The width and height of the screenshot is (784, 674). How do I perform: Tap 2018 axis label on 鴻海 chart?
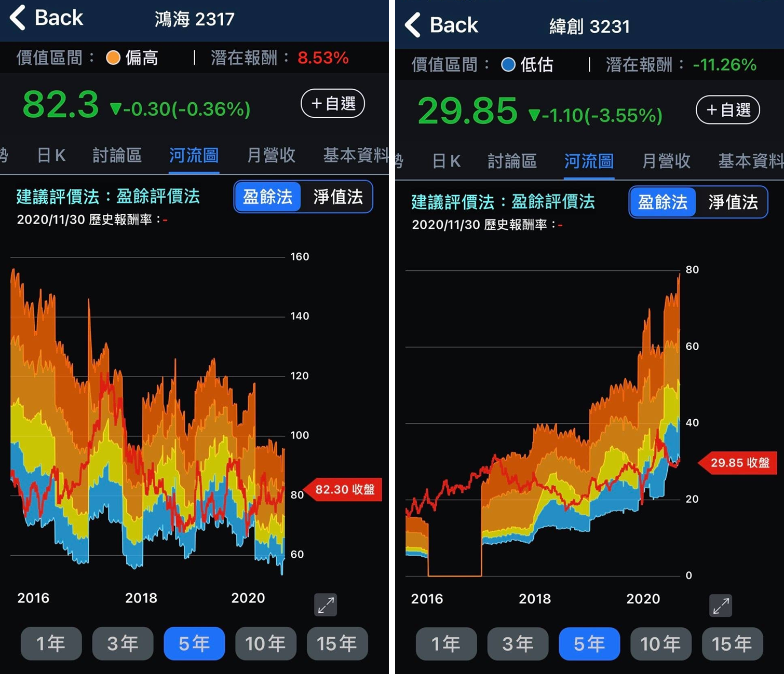click(x=141, y=598)
